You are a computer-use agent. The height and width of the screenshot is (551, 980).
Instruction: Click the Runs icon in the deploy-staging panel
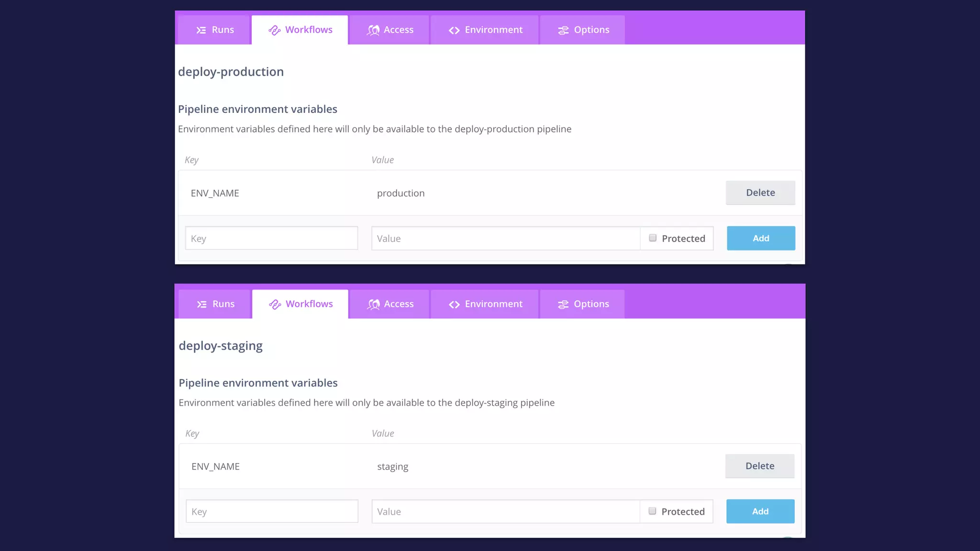click(201, 304)
